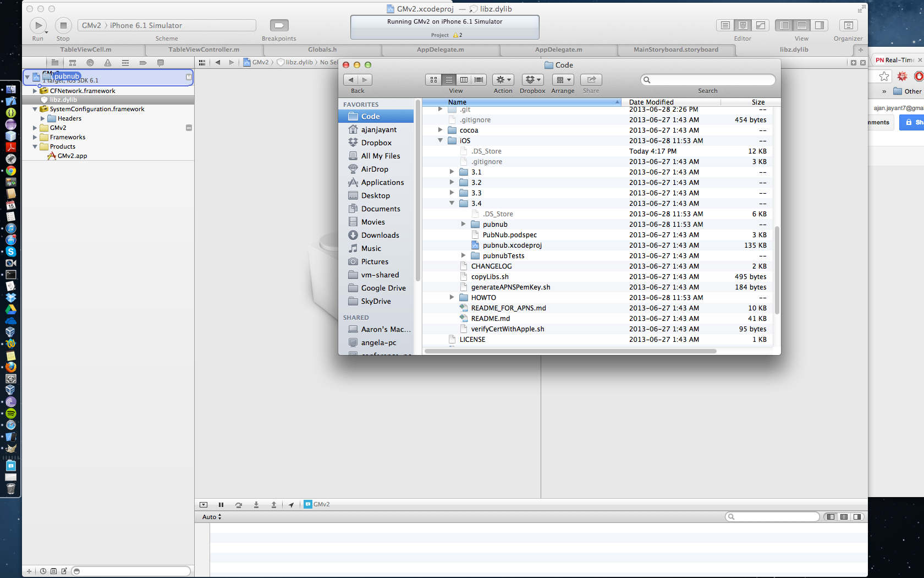Hide the navigator pane using View toggle
The height and width of the screenshot is (578, 924).
point(784,25)
